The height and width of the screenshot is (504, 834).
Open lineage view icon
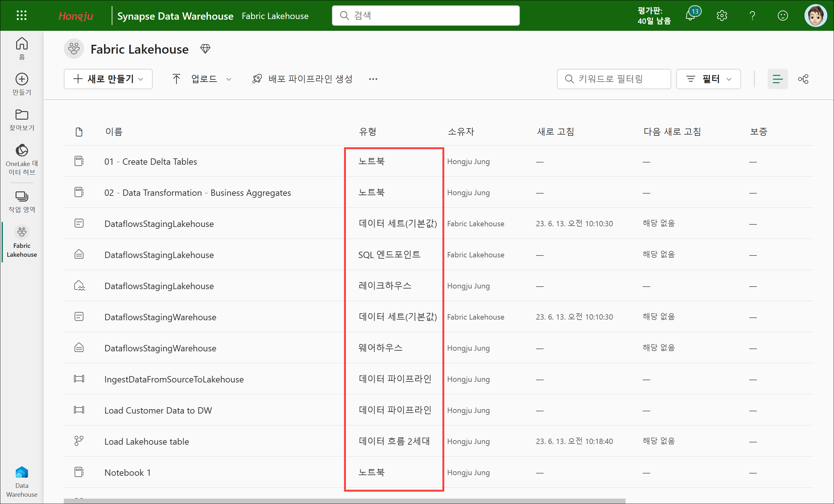[803, 79]
